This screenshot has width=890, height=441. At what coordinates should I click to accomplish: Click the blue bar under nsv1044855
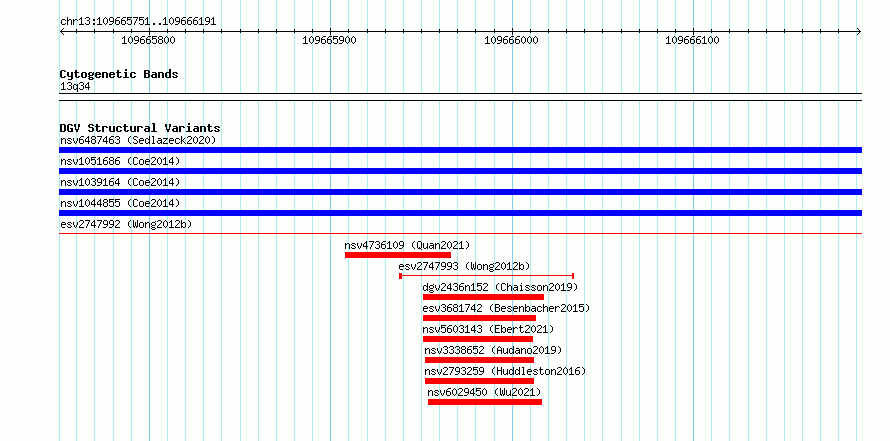click(460, 213)
